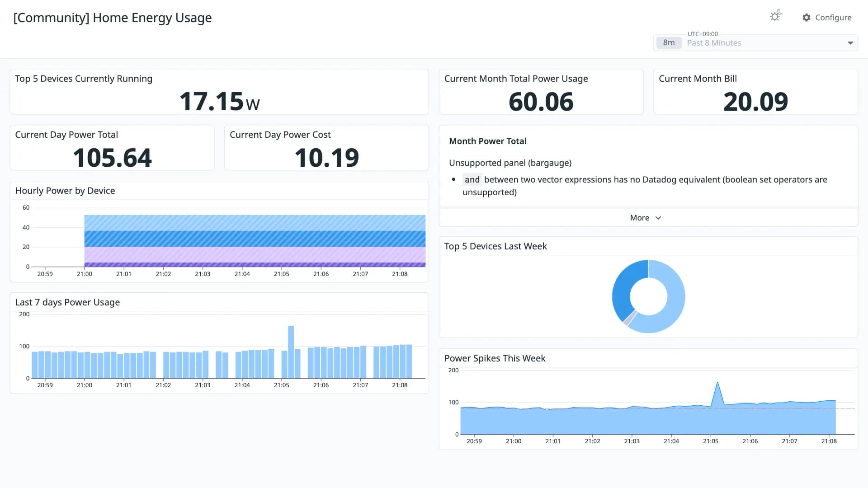Click the Current Month Total Power Usage title

[x=516, y=79]
